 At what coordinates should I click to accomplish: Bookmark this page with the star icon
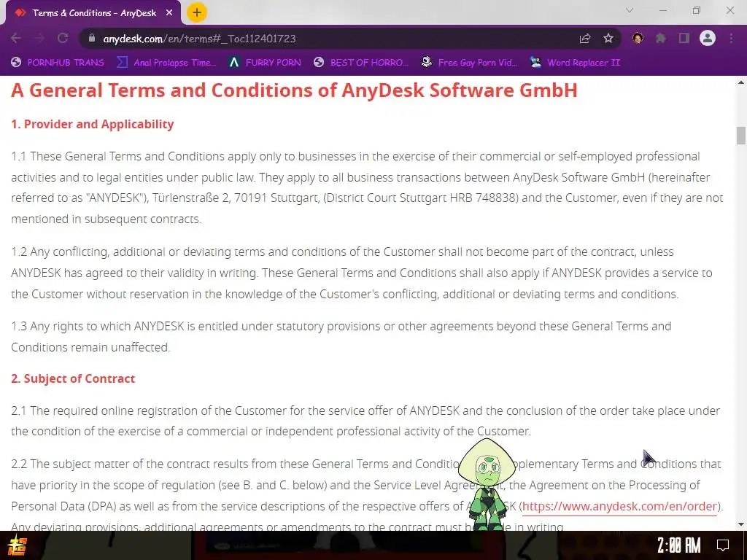[608, 38]
